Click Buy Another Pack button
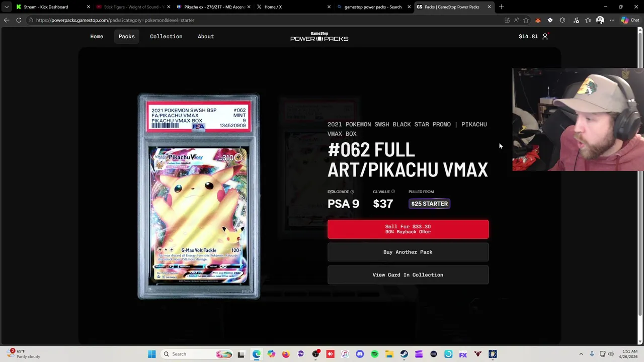Image resolution: width=644 pixels, height=362 pixels. pos(408,252)
